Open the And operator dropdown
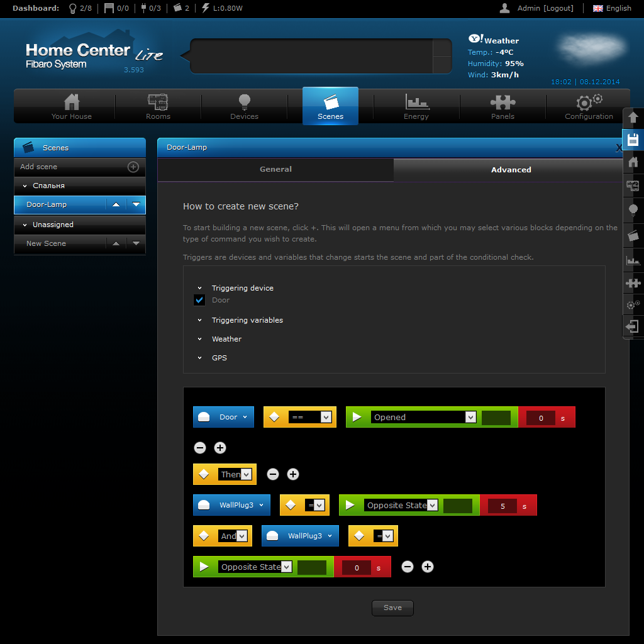 pos(233,536)
